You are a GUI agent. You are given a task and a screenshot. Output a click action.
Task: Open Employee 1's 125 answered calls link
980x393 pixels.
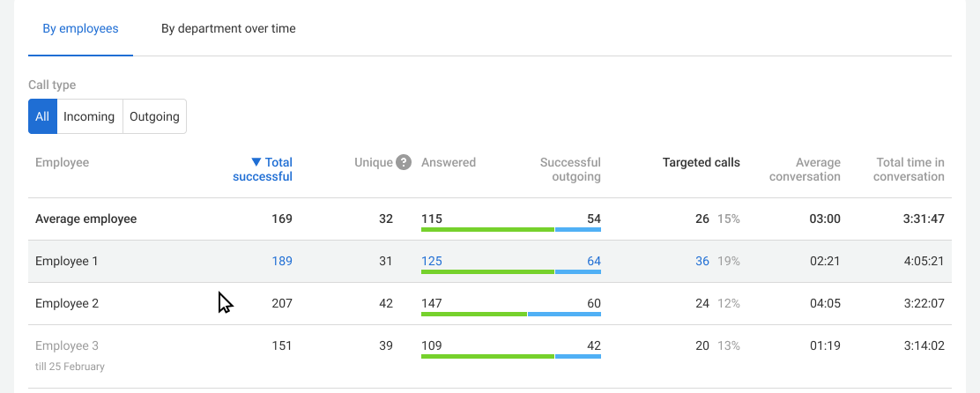coord(432,261)
